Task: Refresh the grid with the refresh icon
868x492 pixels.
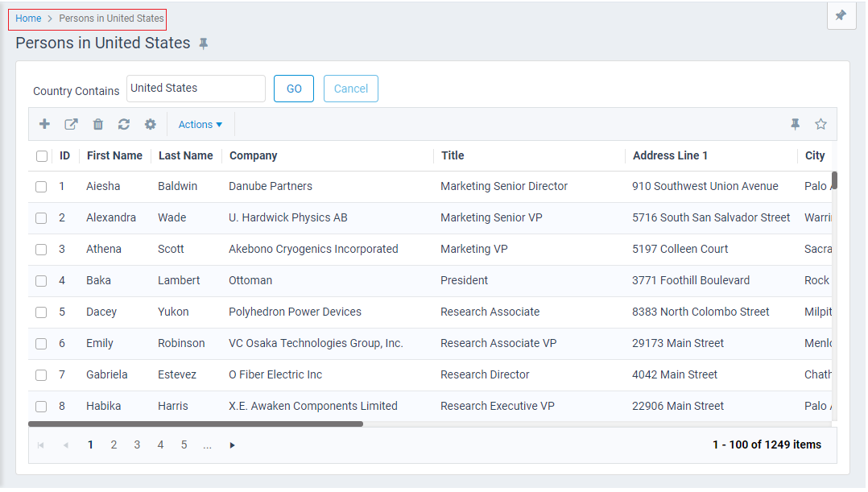Action: 124,124
